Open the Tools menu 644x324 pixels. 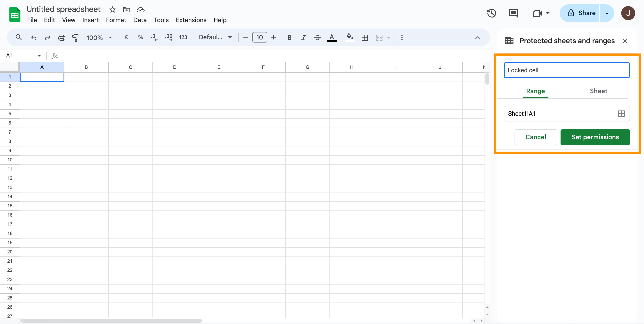click(x=161, y=20)
